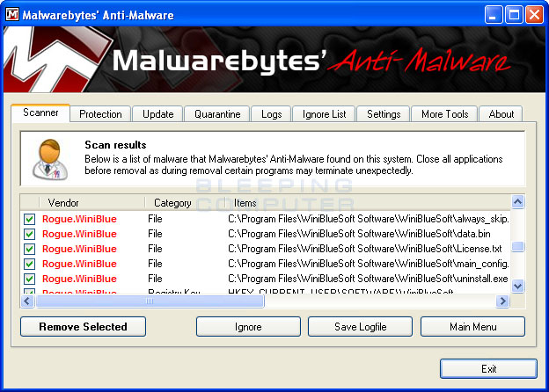View the Logs tab
The image size is (549, 392).
coord(271,114)
